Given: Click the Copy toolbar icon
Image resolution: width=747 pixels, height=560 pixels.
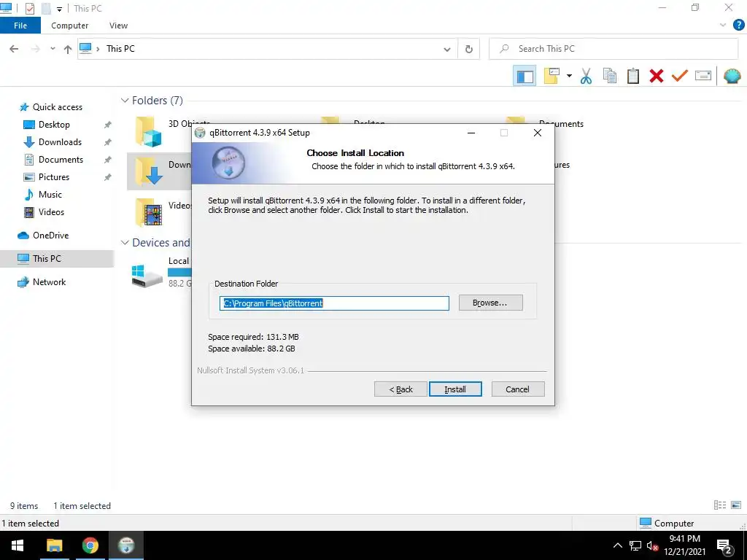Looking at the screenshot, I should tap(610, 76).
